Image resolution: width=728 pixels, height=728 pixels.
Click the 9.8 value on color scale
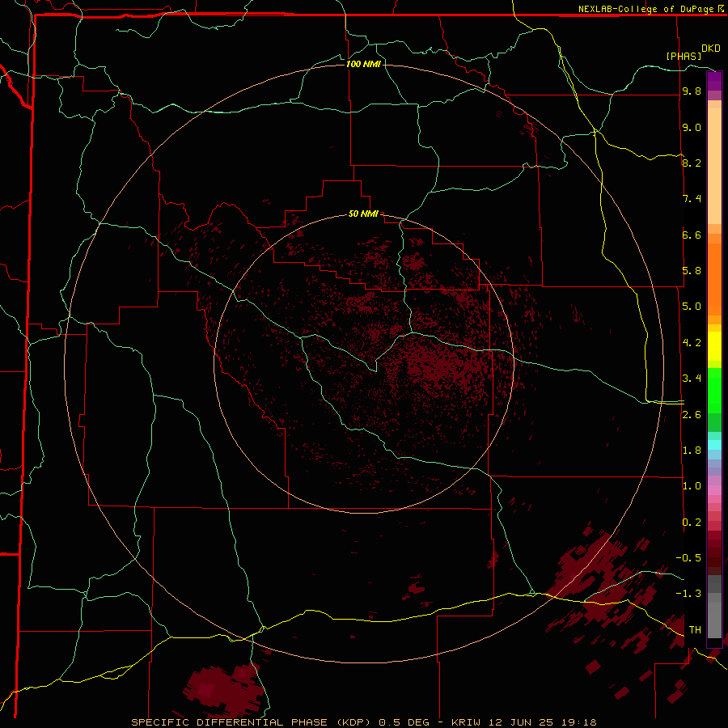(x=692, y=91)
